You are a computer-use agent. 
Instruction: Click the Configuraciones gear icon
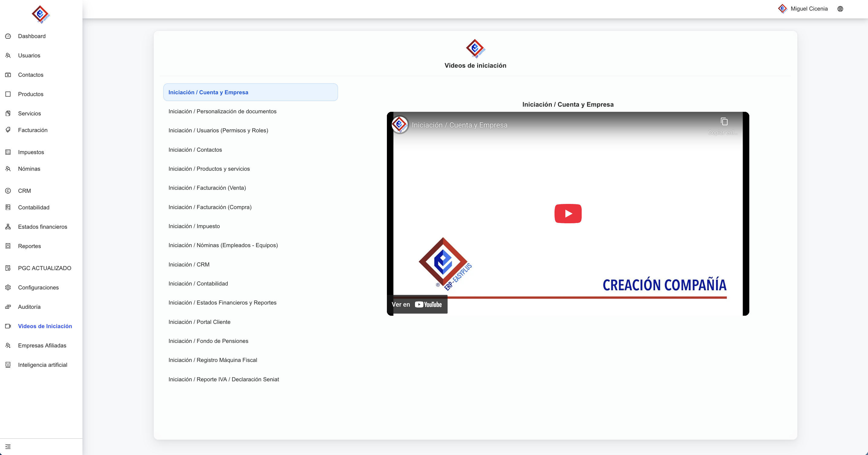tap(8, 288)
